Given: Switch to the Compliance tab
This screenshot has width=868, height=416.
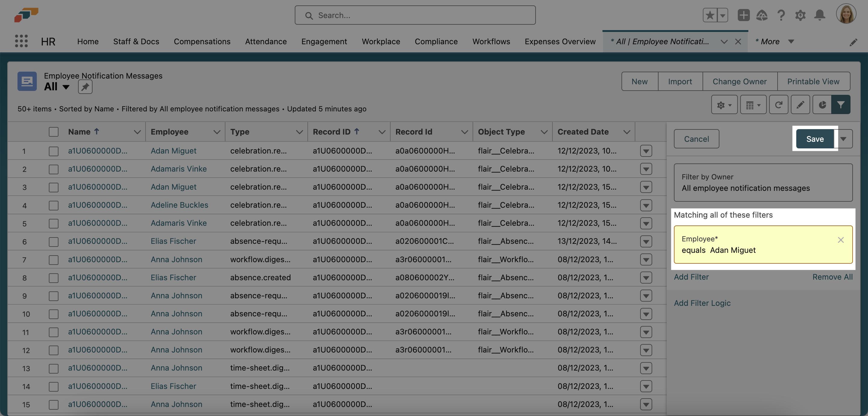Looking at the screenshot, I should (436, 42).
